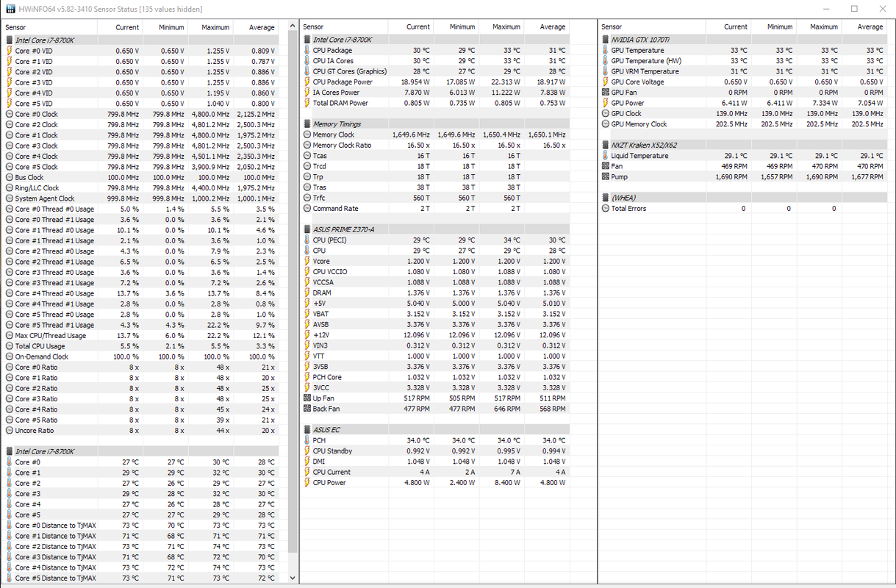
Task: Click the icon beside Total Errors
Action: tap(605, 209)
